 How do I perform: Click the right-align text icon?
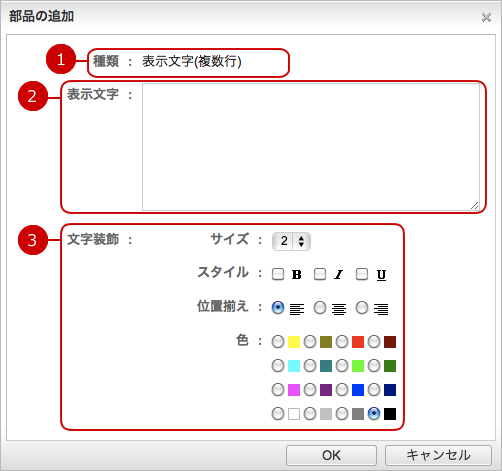click(x=381, y=309)
